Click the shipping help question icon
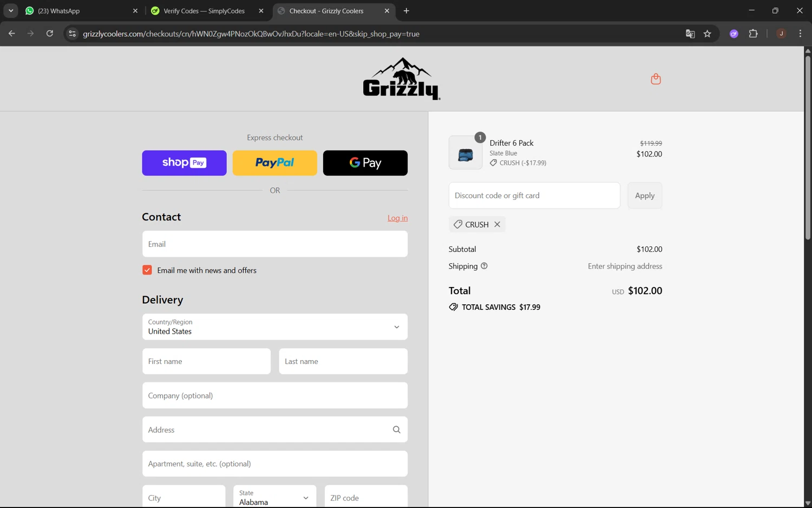Image resolution: width=812 pixels, height=508 pixels. tap(484, 266)
